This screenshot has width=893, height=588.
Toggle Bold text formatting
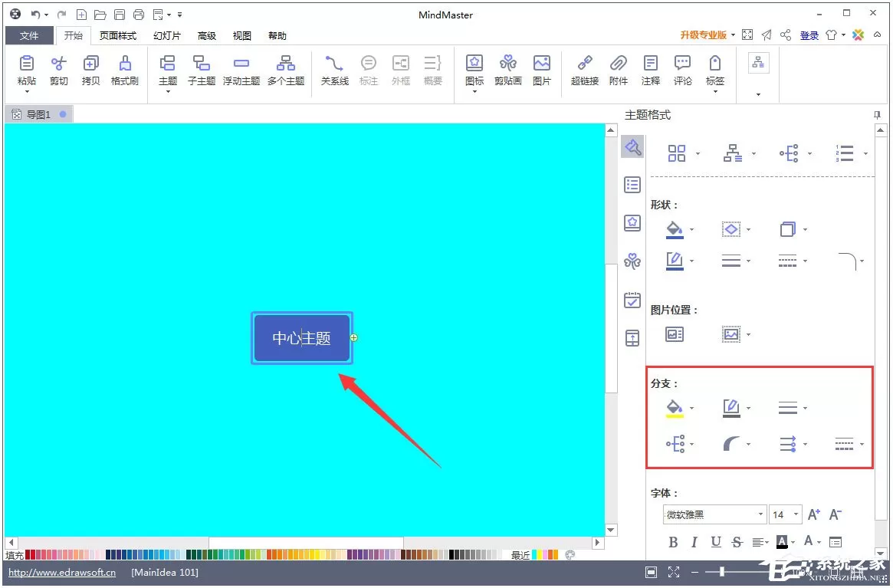(x=673, y=542)
